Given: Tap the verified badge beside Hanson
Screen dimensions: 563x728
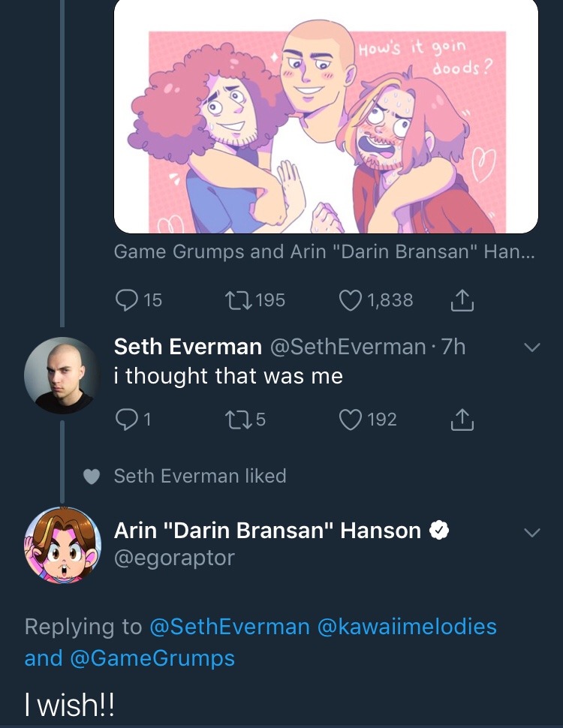Looking at the screenshot, I should pyautogui.click(x=438, y=531).
